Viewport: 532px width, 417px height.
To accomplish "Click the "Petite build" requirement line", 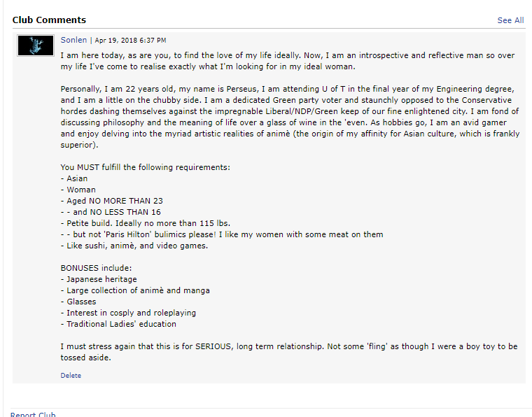I will point(146,223).
